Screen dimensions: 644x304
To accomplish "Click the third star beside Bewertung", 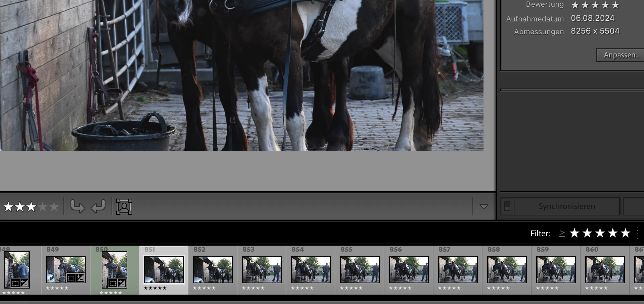I will [595, 5].
